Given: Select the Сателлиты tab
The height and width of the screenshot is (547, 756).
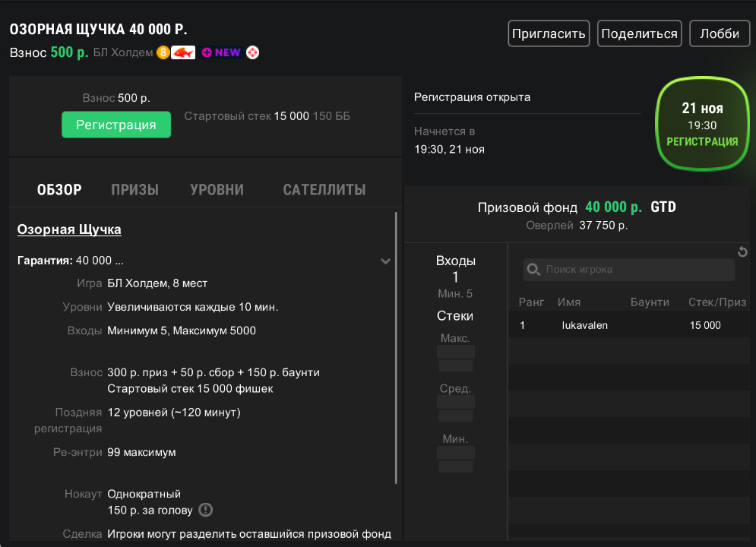Looking at the screenshot, I should [324, 190].
